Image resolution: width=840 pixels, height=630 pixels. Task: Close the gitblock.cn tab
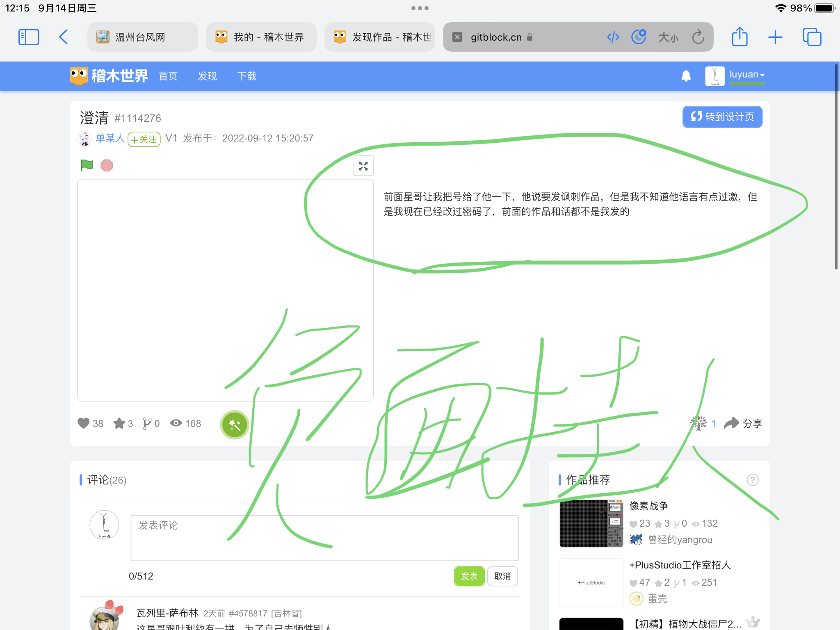click(x=457, y=37)
